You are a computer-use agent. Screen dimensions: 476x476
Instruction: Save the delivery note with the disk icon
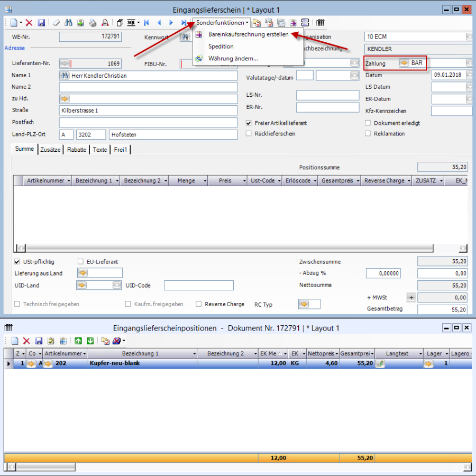click(41, 23)
